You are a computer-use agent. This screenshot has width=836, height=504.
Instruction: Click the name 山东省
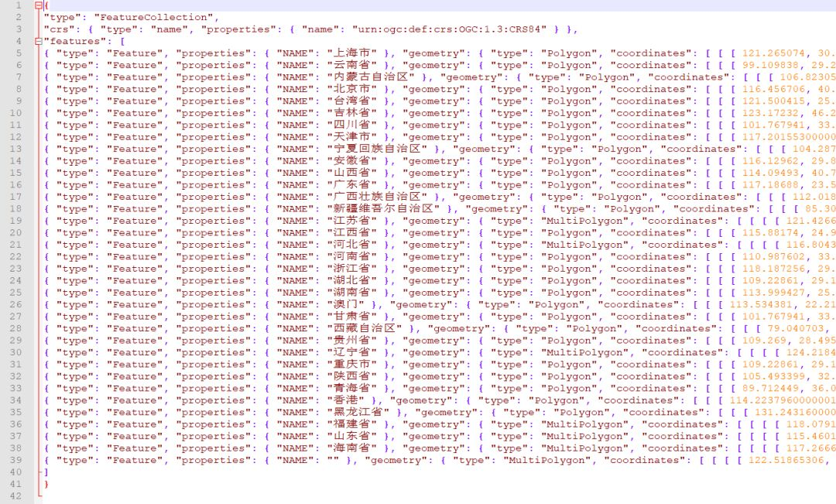(351, 437)
